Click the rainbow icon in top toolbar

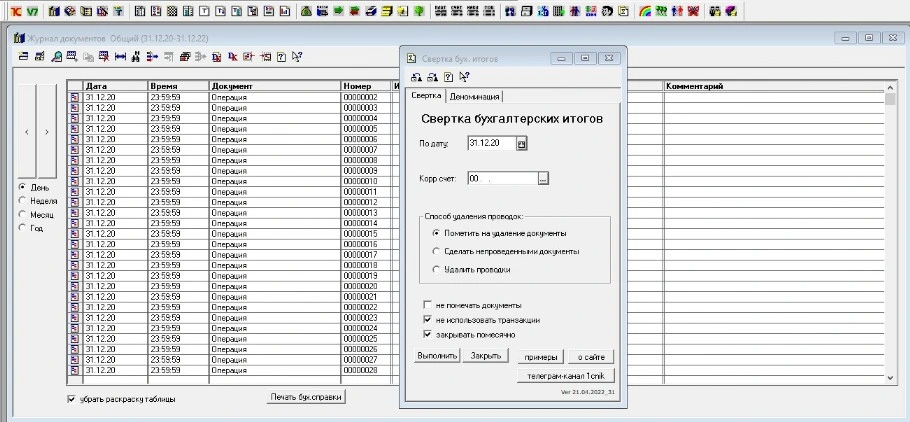646,11
